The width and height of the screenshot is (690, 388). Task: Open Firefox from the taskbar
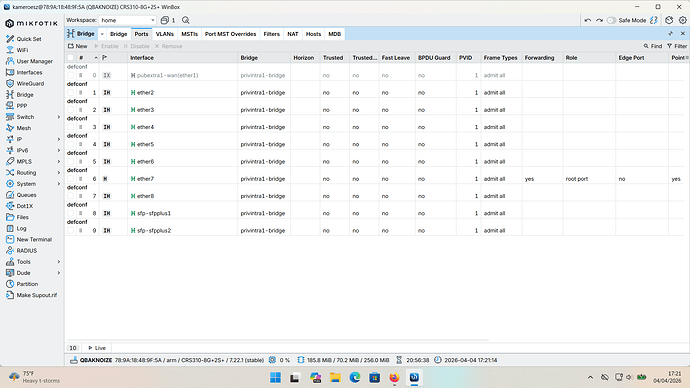click(394, 377)
